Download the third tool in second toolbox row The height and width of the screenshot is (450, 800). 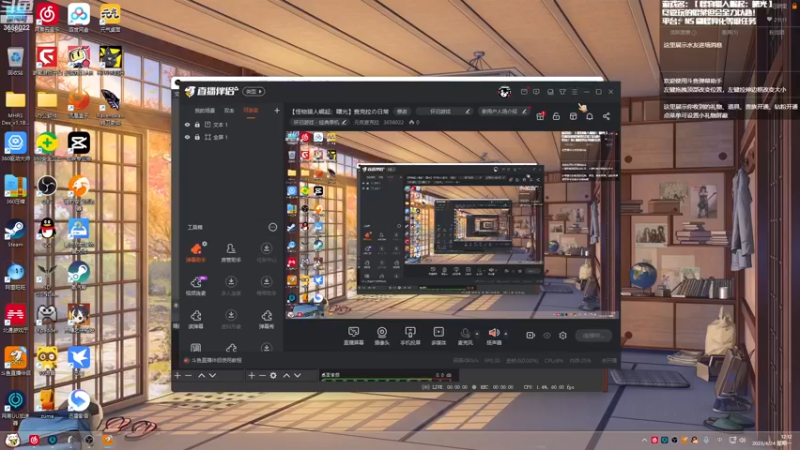coord(266,286)
